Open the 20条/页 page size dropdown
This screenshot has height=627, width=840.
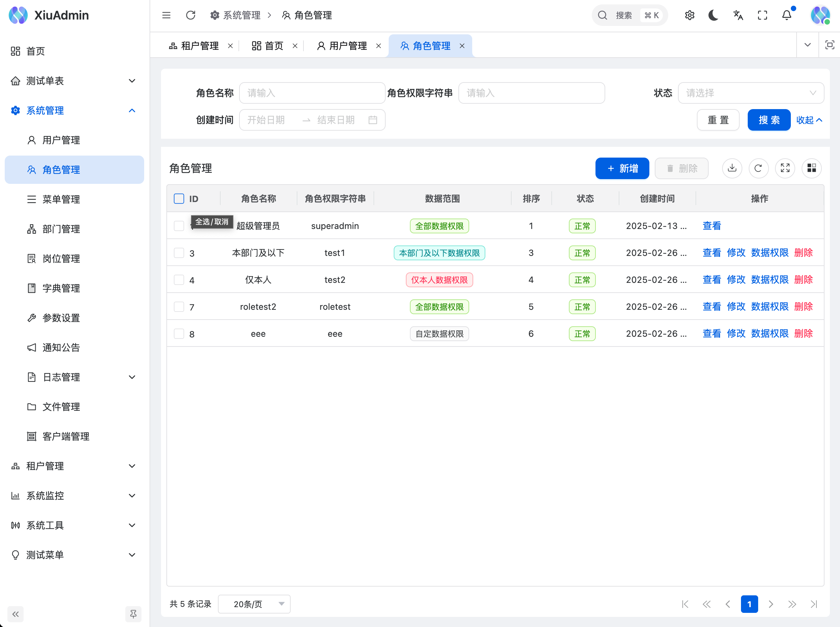(x=254, y=604)
